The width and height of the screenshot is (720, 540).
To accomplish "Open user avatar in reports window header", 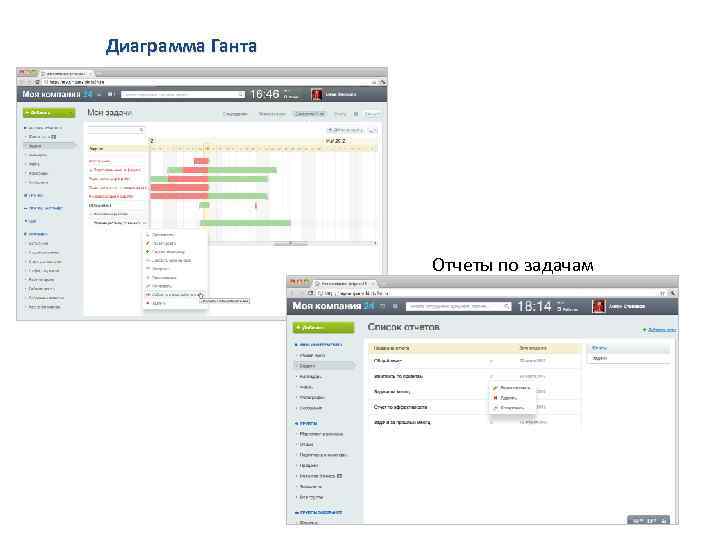I will pos(599,306).
